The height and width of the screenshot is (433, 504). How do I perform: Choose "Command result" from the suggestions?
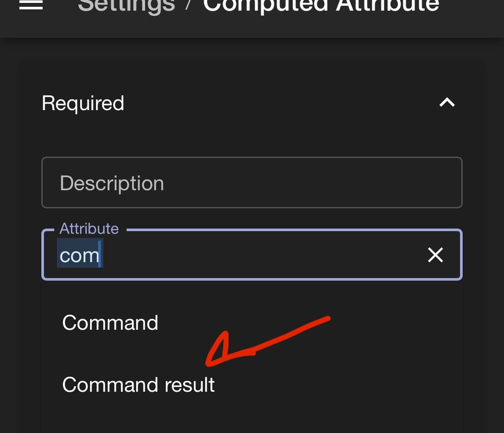(x=138, y=385)
